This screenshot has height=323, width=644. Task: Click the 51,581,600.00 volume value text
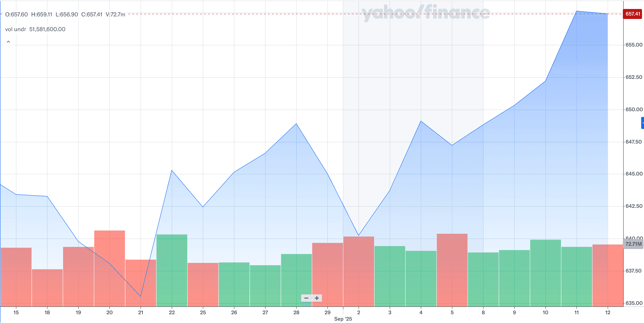[47, 29]
